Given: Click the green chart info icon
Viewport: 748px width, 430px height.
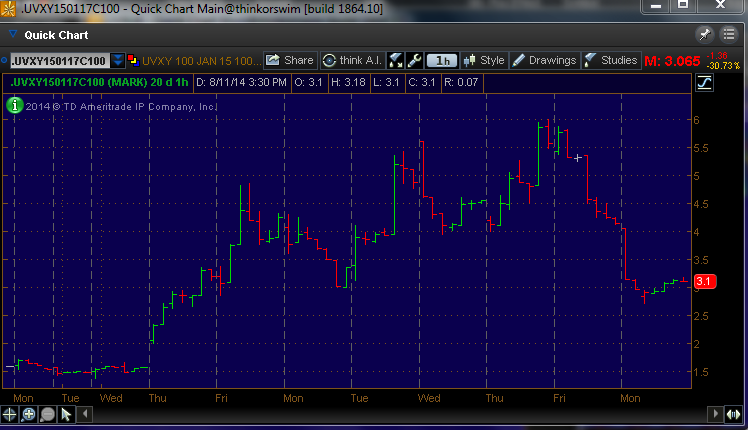Looking at the screenshot, I should [x=15, y=104].
